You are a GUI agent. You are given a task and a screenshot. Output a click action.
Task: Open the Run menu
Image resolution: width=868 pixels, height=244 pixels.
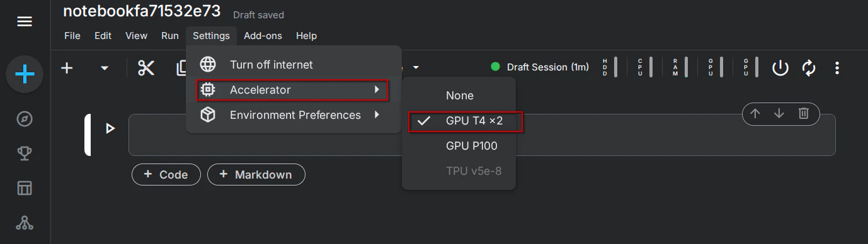coord(170,36)
